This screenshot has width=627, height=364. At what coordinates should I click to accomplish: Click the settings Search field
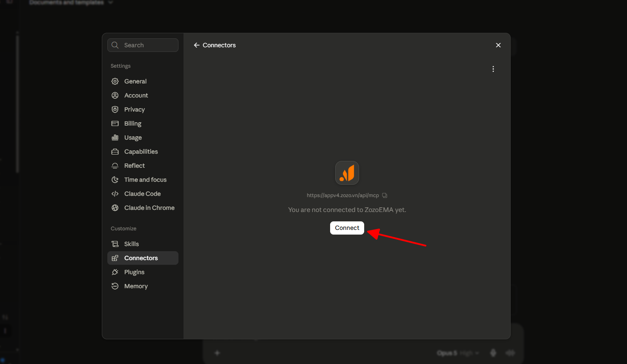click(143, 45)
